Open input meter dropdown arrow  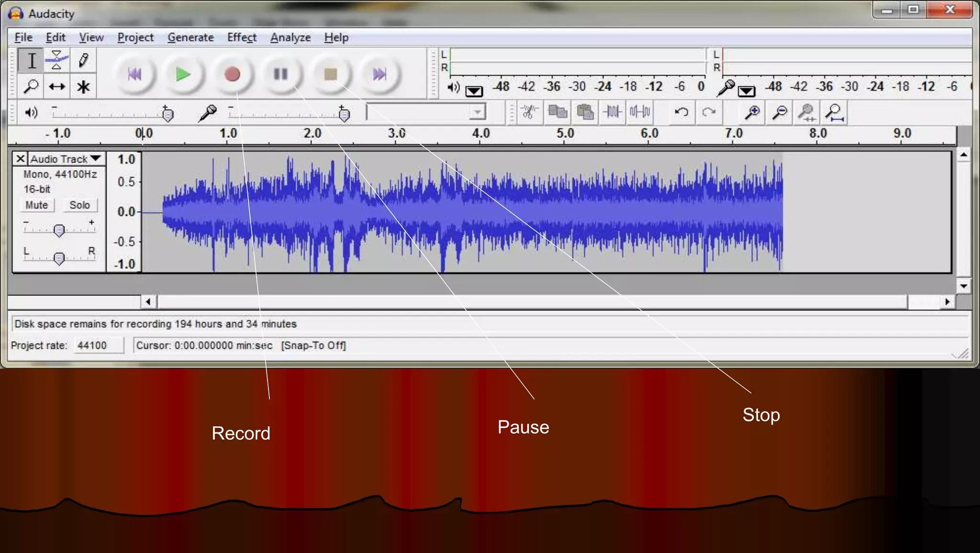click(746, 91)
